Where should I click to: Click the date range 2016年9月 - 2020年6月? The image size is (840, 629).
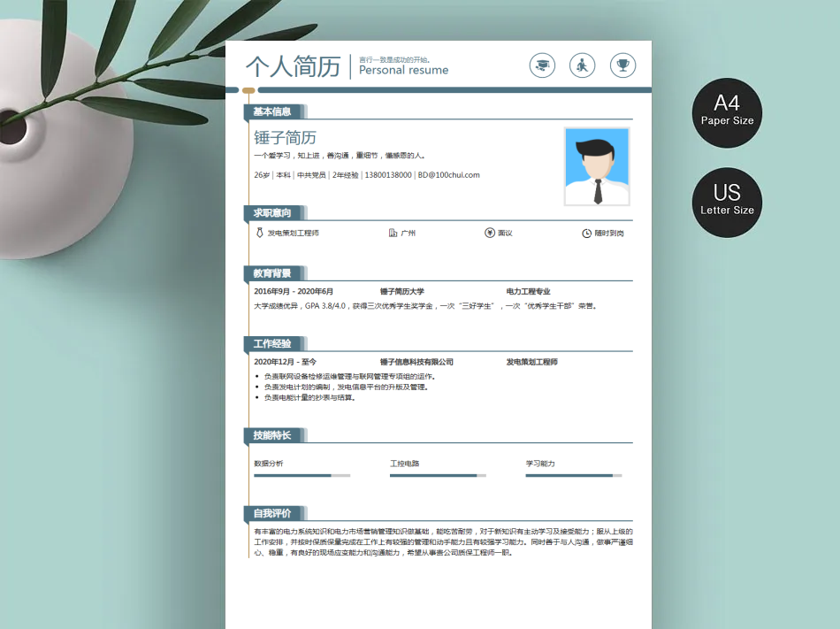point(294,291)
